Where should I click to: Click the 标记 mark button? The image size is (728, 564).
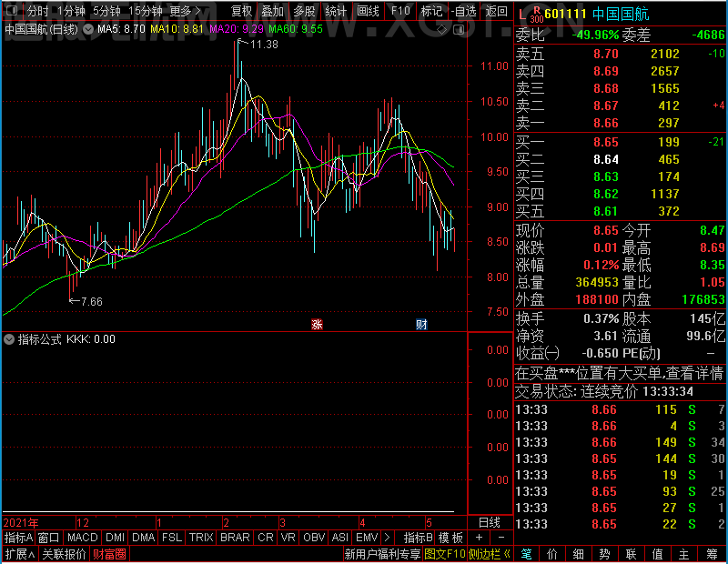(x=431, y=11)
